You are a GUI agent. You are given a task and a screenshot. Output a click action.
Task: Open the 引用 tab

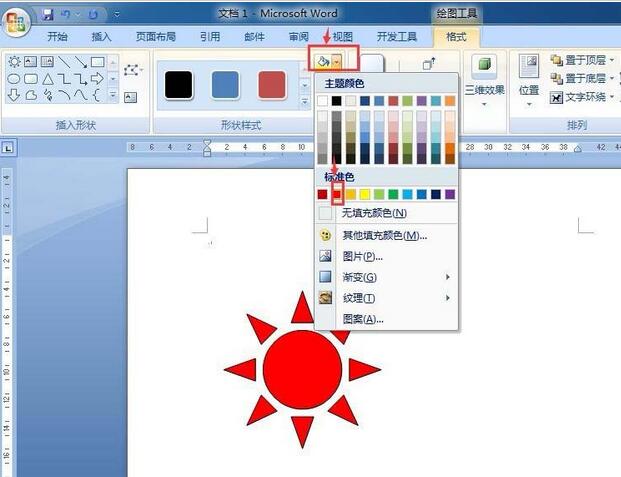(210, 37)
